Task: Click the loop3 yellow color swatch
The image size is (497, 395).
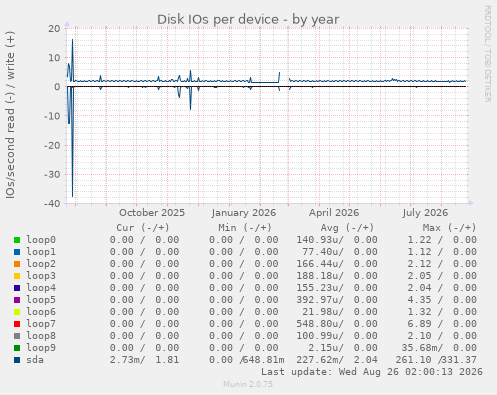Action: coord(17,276)
